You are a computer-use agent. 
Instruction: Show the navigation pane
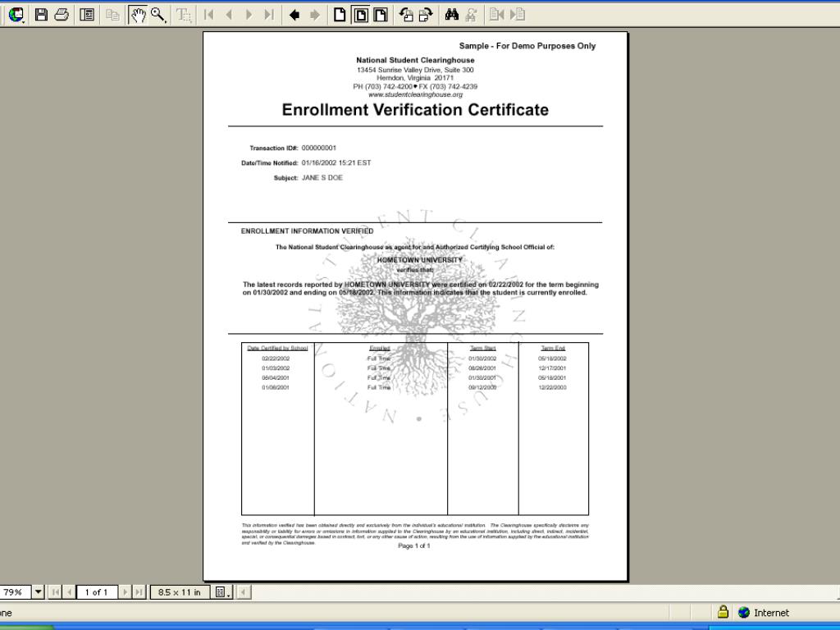(87, 15)
